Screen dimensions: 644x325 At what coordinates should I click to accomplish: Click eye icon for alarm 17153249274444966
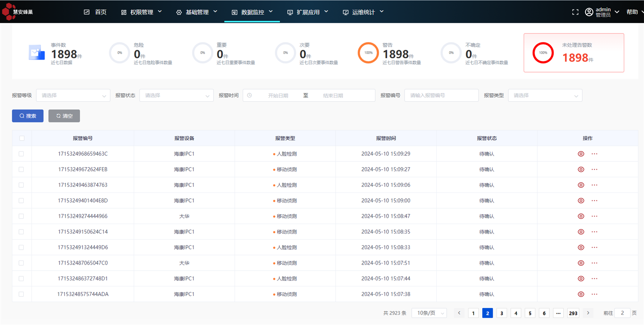[581, 216]
